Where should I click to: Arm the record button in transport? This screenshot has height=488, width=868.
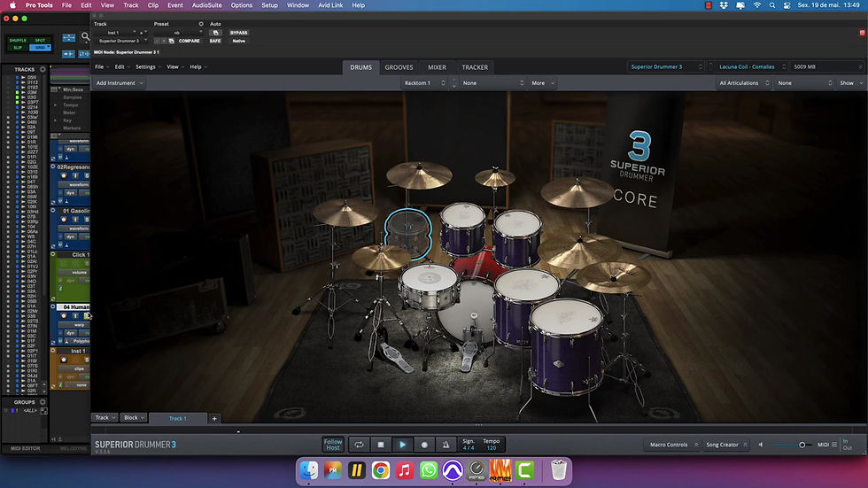tap(424, 445)
